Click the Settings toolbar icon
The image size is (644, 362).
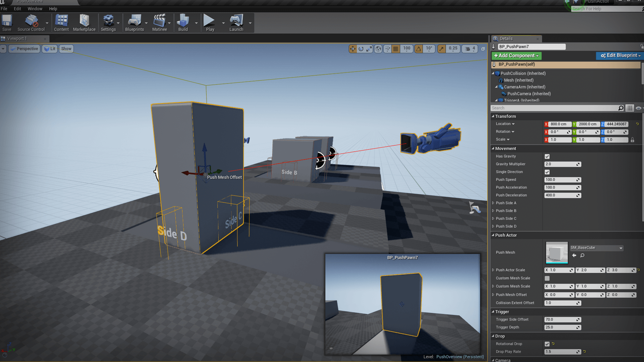pyautogui.click(x=108, y=22)
